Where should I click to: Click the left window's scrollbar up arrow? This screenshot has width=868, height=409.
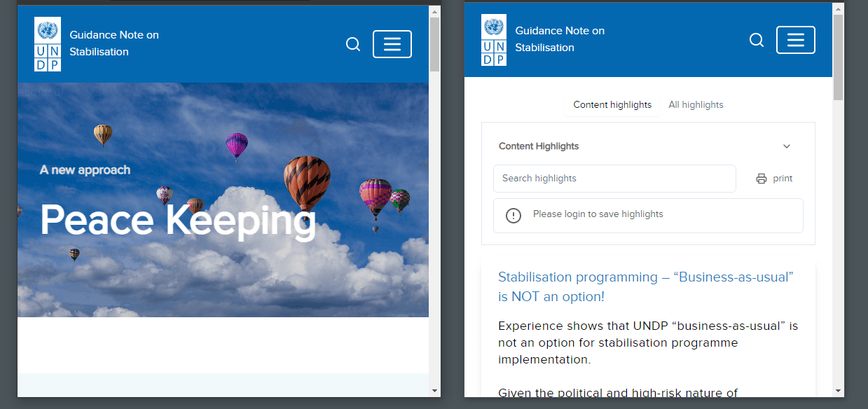coord(434,12)
